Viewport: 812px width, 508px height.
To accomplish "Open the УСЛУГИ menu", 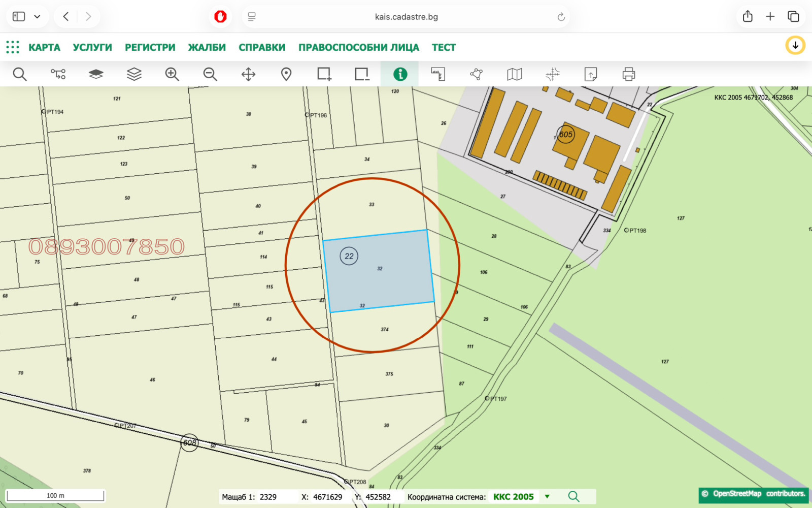I will (92, 47).
